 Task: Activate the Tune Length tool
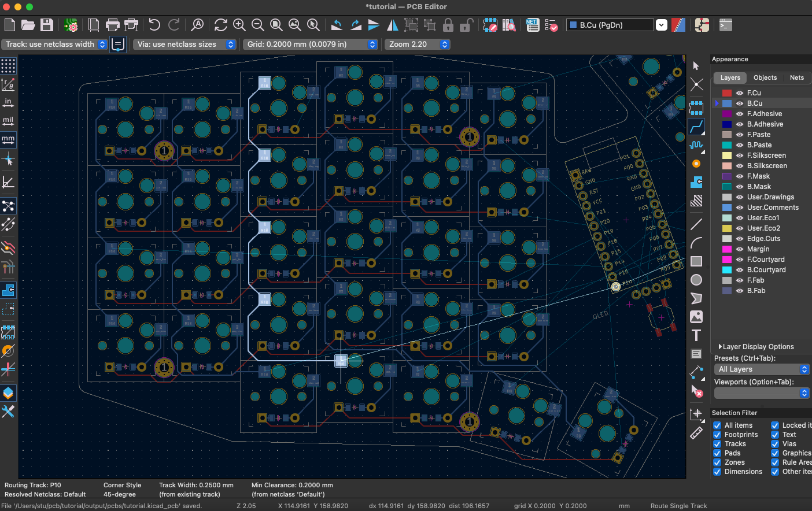pyautogui.click(x=696, y=145)
